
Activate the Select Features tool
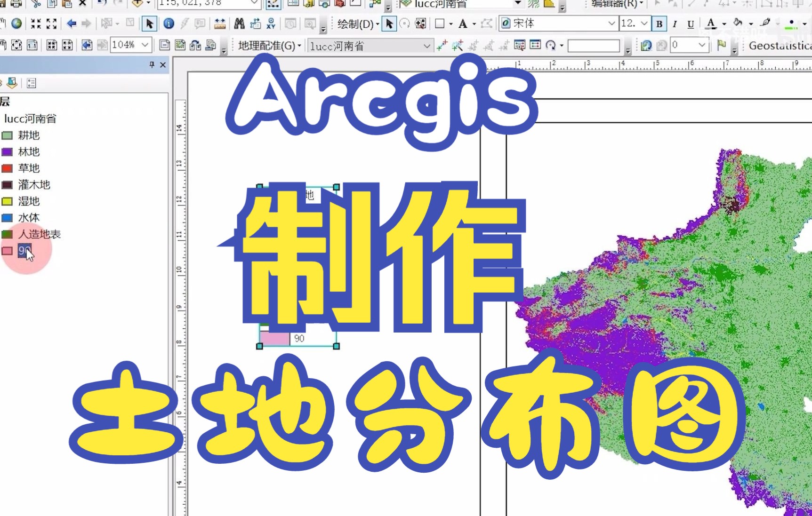coord(107,24)
